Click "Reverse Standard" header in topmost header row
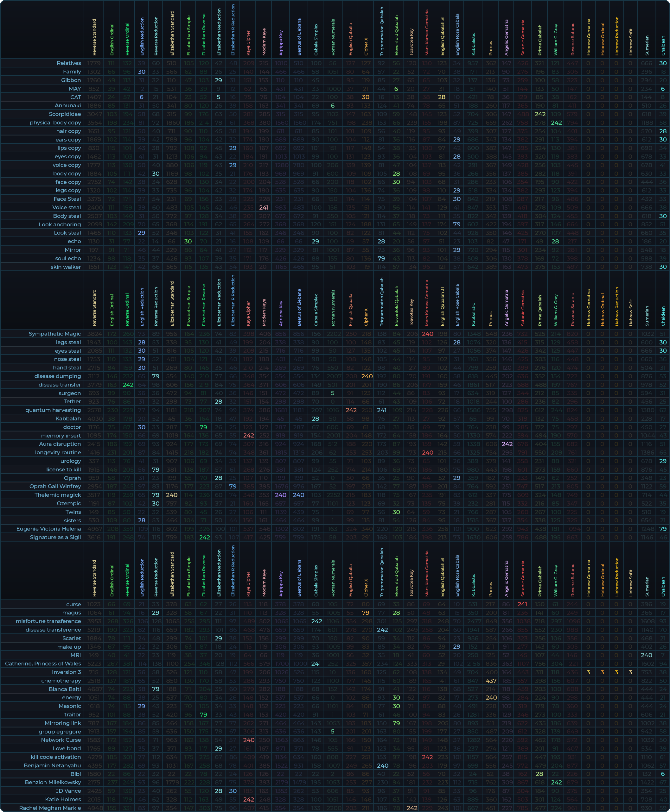Image resolution: width=670 pixels, height=812 pixels. tap(94, 37)
